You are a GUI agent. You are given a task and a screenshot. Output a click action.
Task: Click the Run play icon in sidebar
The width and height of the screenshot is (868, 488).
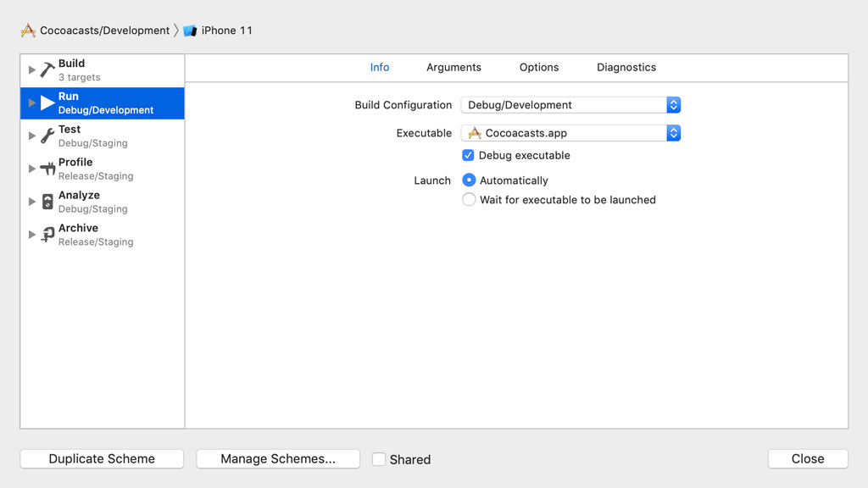[48, 101]
